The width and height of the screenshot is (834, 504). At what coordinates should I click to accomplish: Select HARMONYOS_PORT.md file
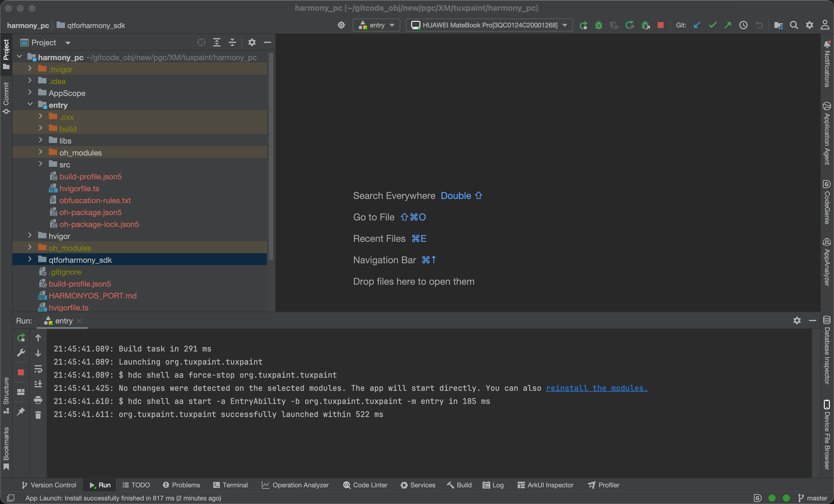[92, 295]
